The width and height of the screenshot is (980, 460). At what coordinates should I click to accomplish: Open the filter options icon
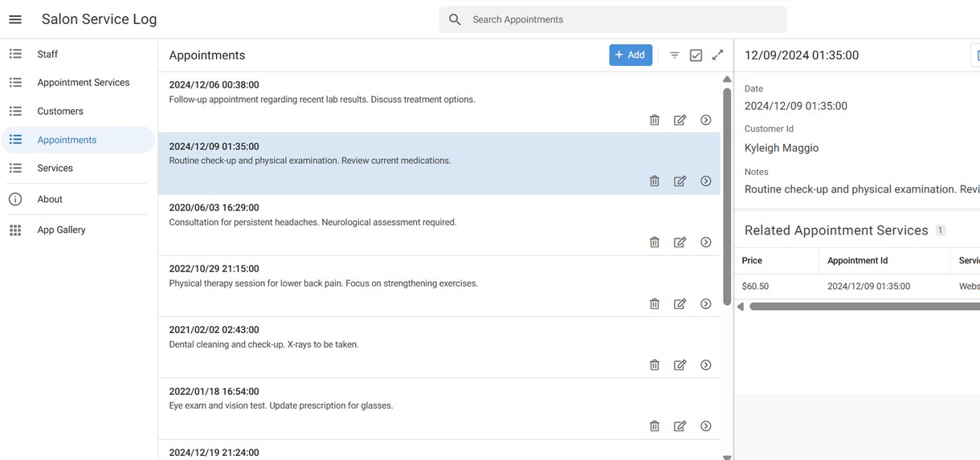(x=675, y=55)
